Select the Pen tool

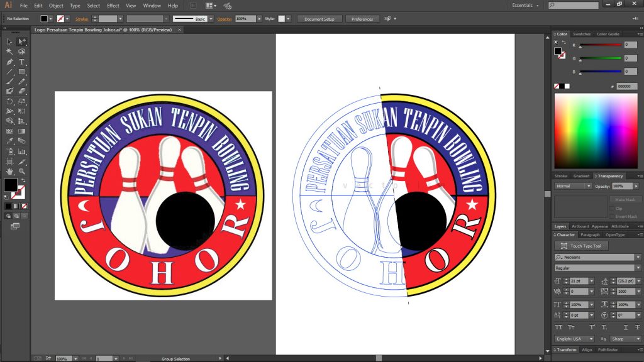(9, 62)
